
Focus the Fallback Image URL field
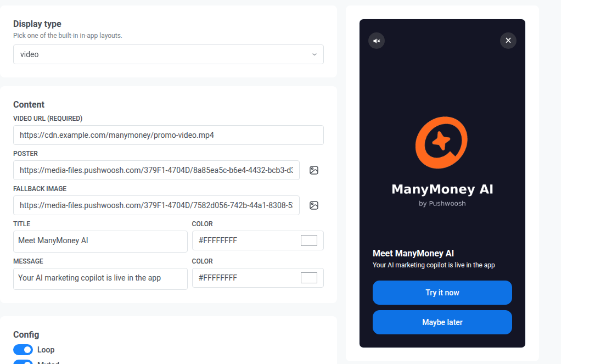tap(156, 205)
